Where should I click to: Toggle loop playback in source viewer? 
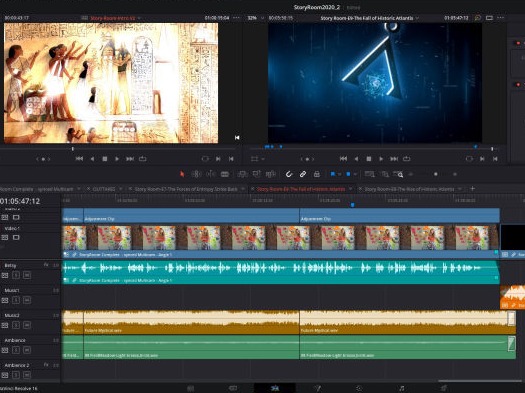tap(143, 159)
